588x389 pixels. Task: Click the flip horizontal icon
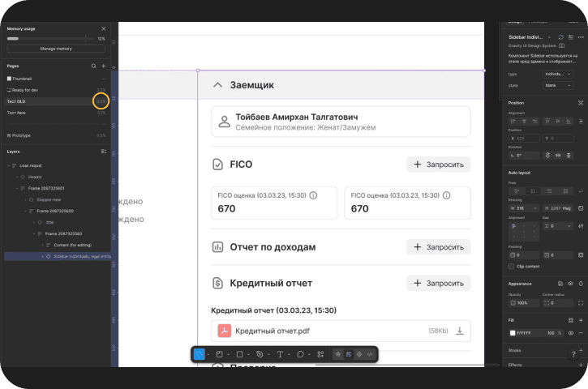[x=558, y=155]
